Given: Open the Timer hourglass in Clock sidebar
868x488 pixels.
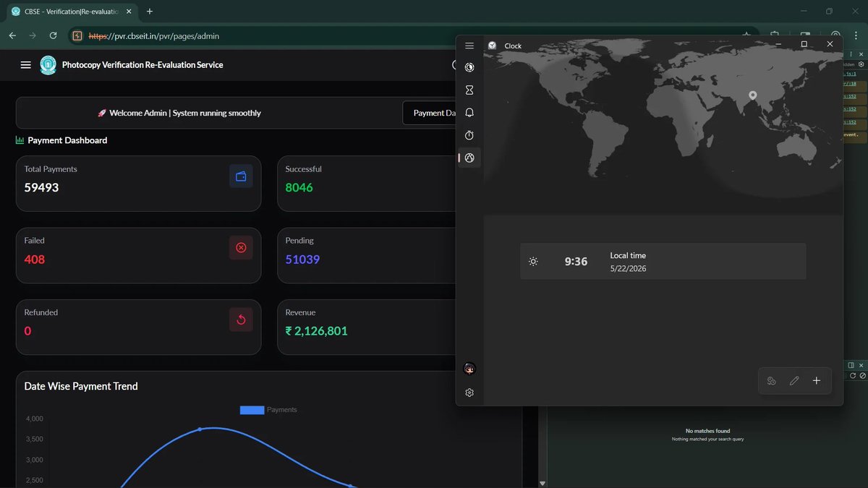Looking at the screenshot, I should tap(469, 90).
